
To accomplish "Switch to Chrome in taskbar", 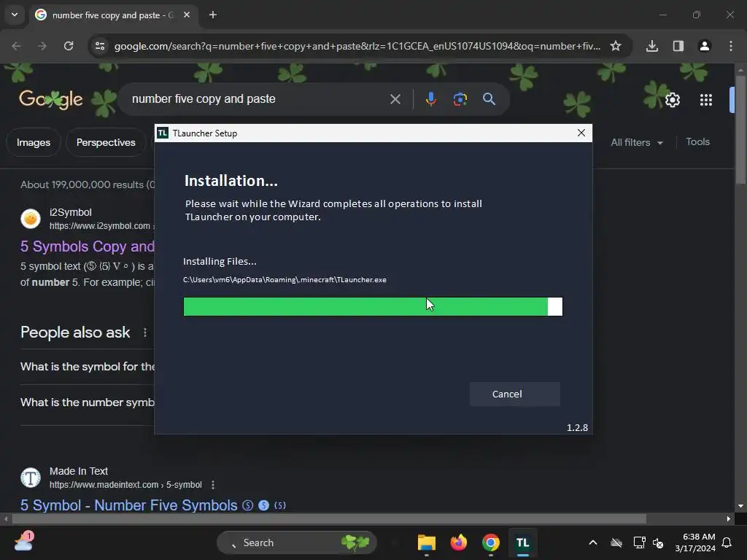I will click(491, 542).
